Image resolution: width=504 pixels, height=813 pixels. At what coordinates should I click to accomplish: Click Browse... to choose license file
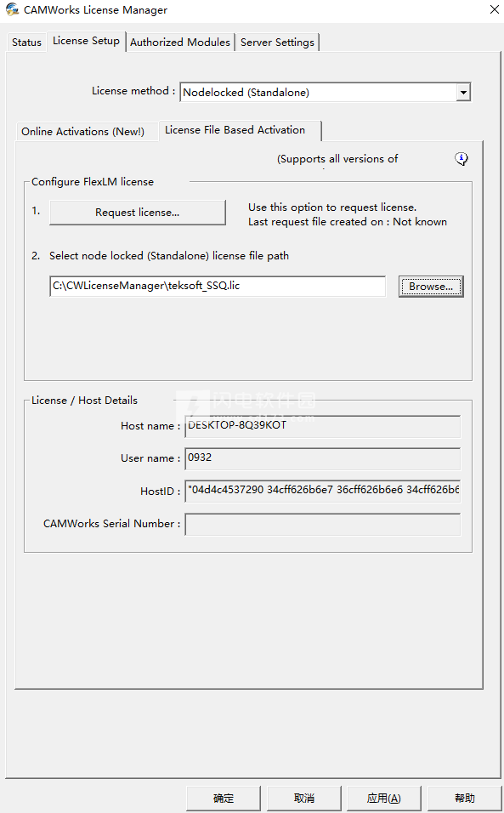430,287
